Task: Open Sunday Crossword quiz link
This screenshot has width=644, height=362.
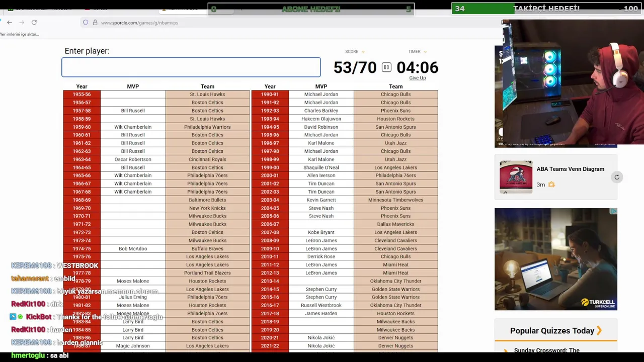Action: (546, 350)
